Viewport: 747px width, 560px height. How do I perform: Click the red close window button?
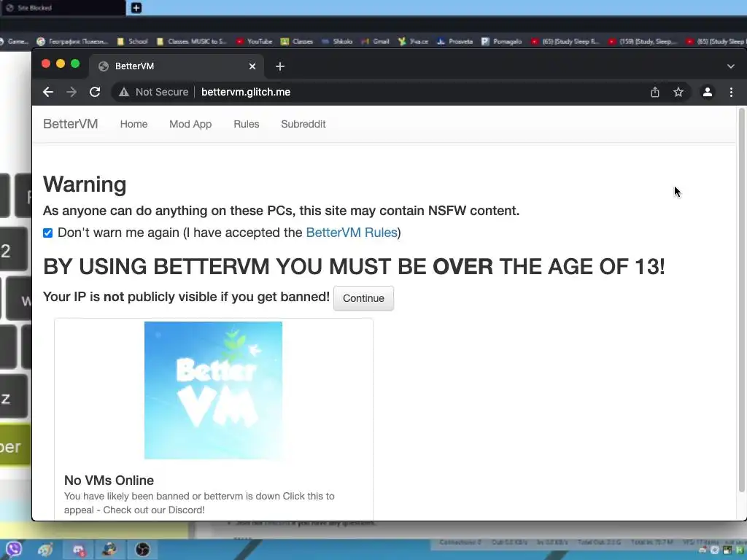tap(46, 64)
